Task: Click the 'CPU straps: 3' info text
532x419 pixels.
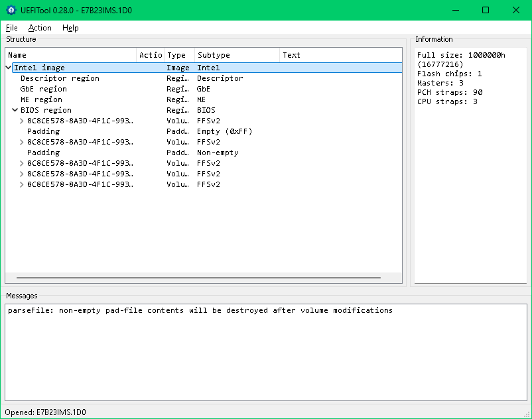Action: pos(447,101)
